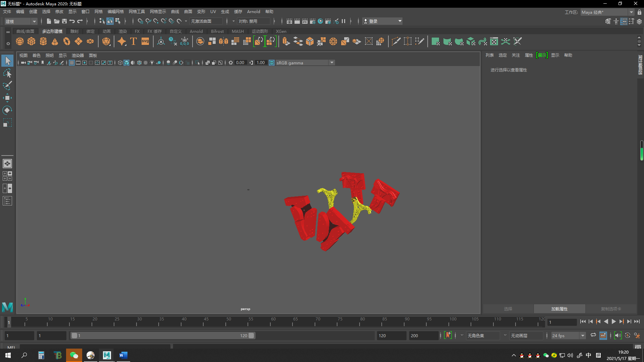644x362 pixels.
Task: Create a polygon sphere from the shelf
Action: pyautogui.click(x=20, y=42)
